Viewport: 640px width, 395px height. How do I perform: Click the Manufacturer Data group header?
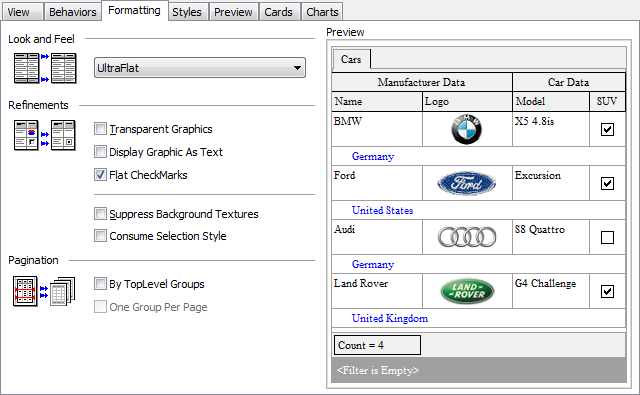422,82
